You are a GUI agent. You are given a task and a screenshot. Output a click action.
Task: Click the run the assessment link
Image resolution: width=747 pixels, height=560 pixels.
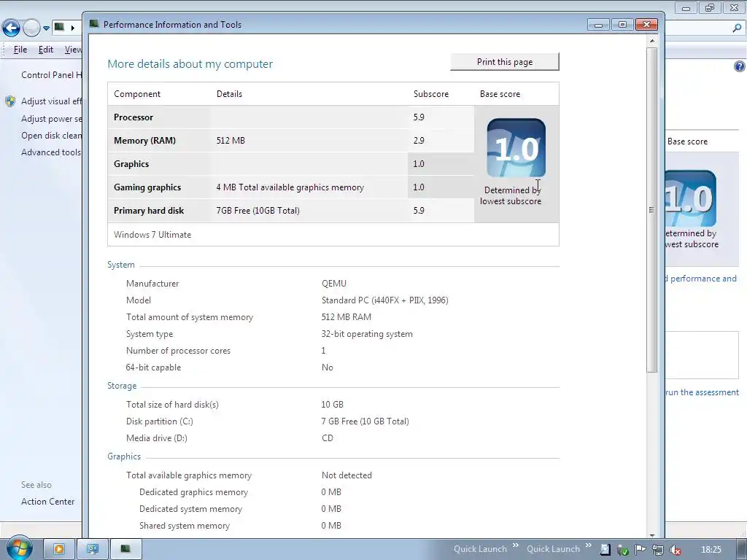pyautogui.click(x=703, y=392)
